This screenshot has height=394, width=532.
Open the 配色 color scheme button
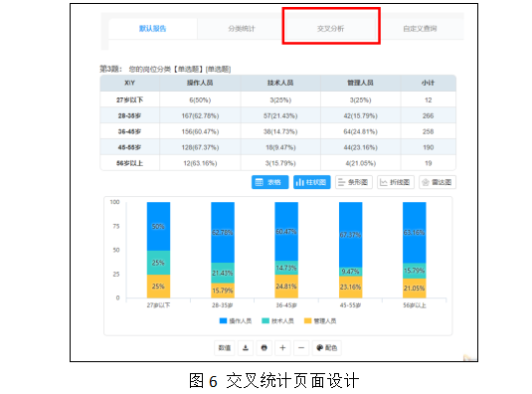(327, 348)
